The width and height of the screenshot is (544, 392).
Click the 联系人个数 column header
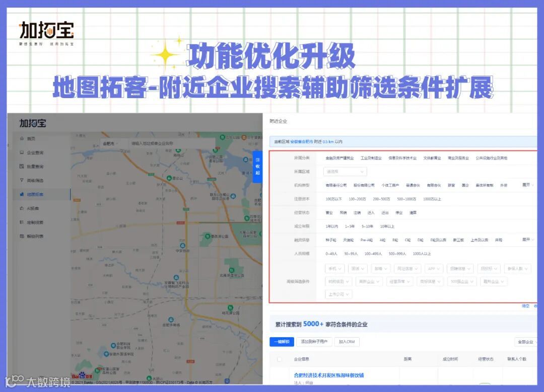tap(517, 359)
